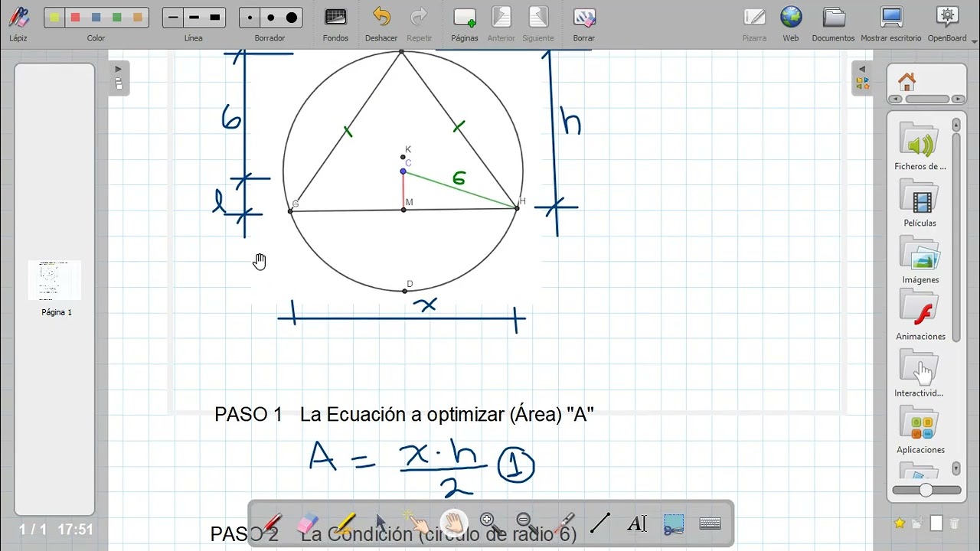Show the virtual keyboard

[710, 523]
